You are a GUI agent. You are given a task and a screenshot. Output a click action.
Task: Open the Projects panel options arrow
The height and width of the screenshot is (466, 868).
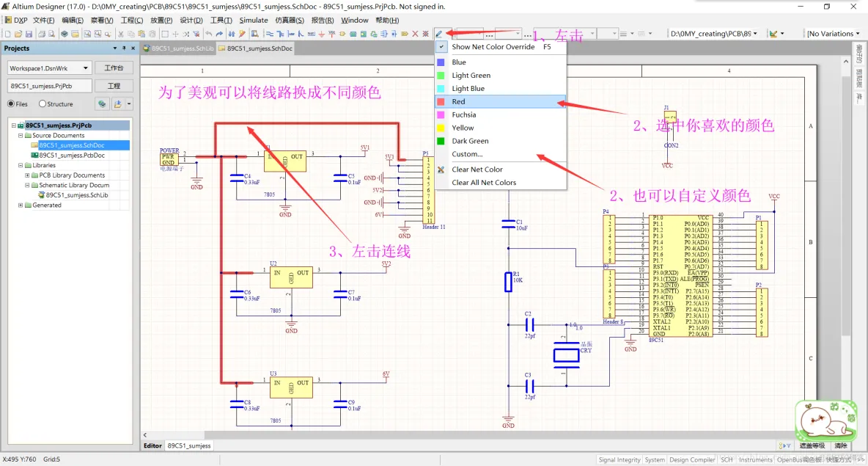point(114,48)
